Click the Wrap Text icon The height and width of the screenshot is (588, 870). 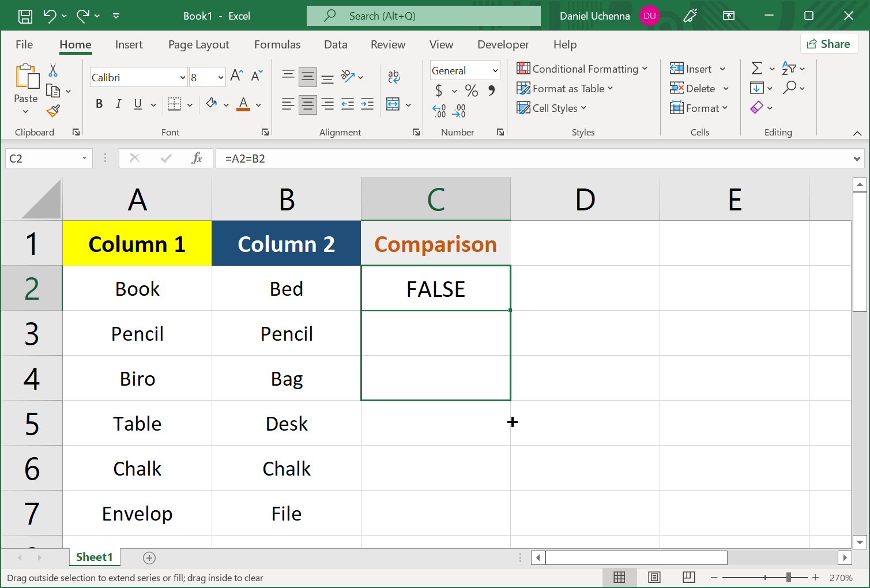click(x=394, y=76)
